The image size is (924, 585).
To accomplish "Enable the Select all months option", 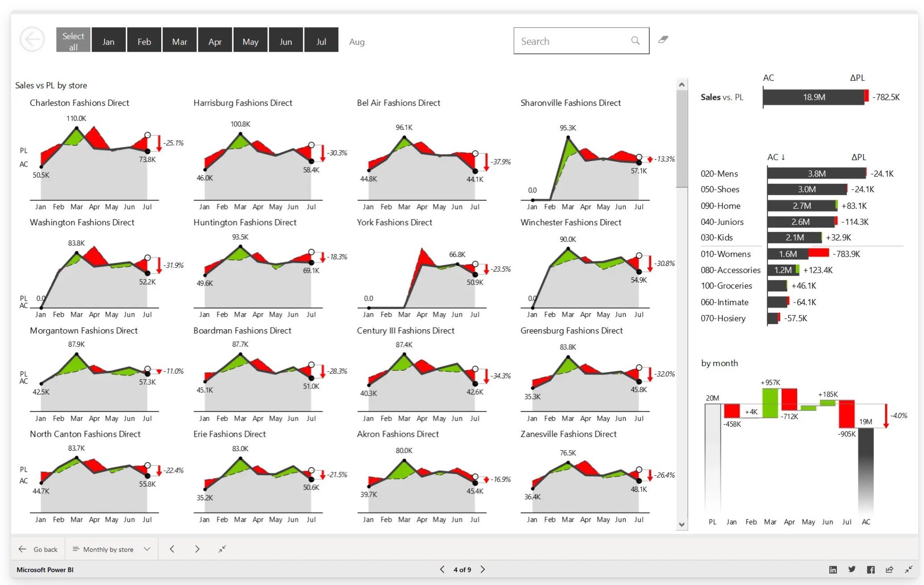I will (x=73, y=40).
